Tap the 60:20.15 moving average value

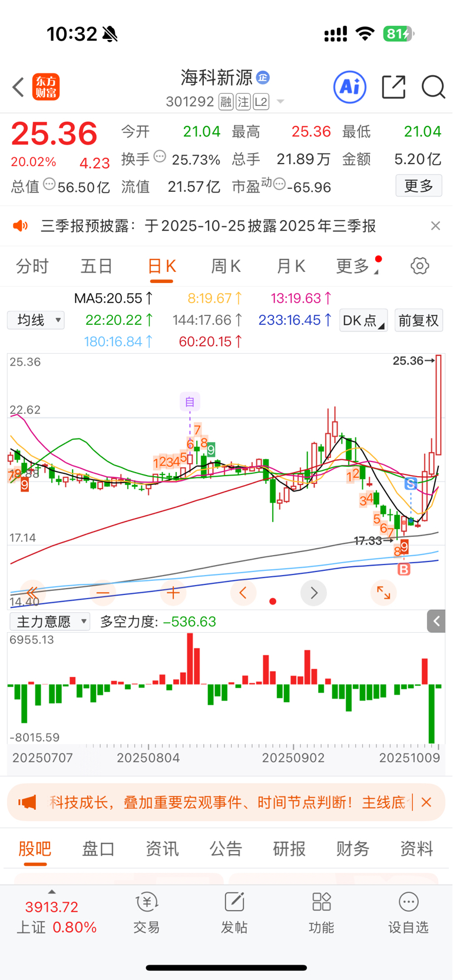(210, 341)
